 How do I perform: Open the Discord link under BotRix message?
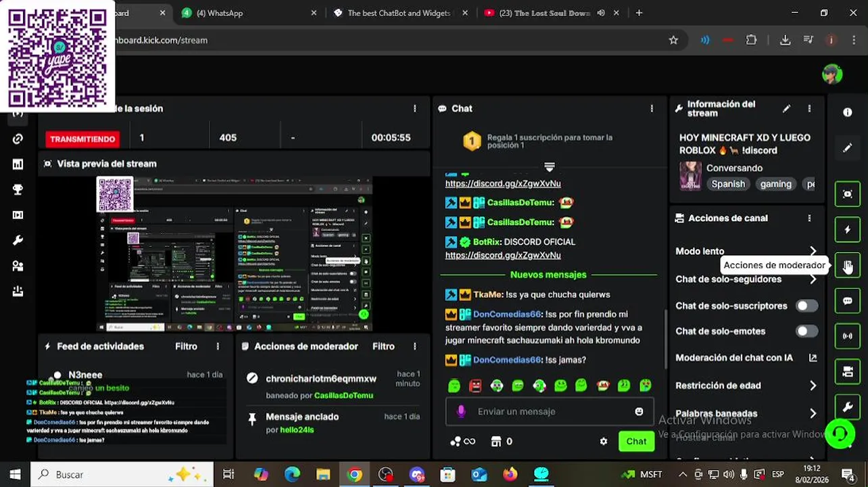tap(503, 255)
